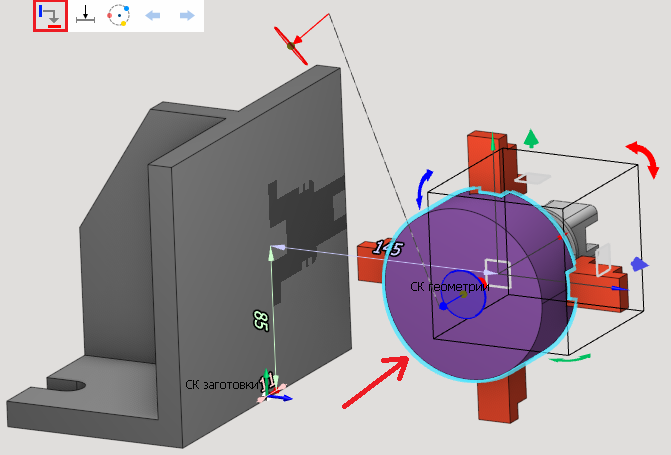Activate the three-point circle alignment tool

119,16
